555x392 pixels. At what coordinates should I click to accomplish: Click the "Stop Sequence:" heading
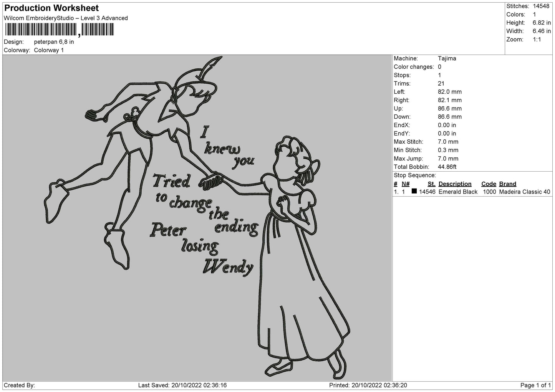coord(415,175)
